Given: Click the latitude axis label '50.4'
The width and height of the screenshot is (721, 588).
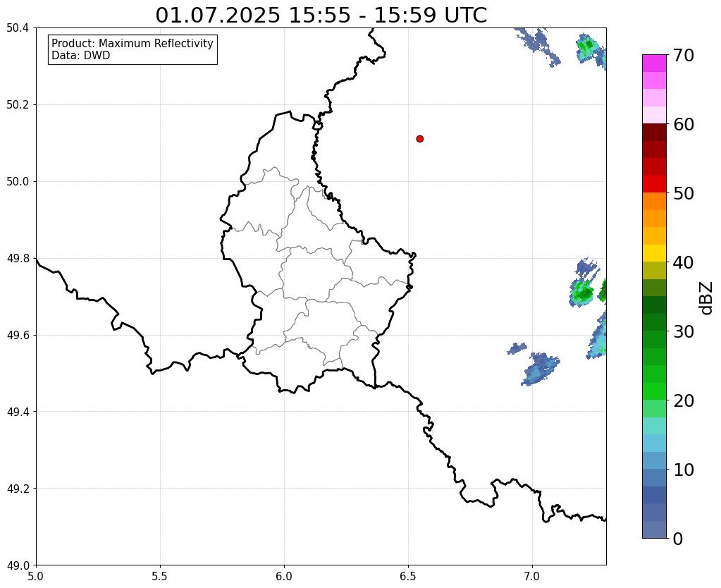Looking at the screenshot, I should [x=18, y=28].
